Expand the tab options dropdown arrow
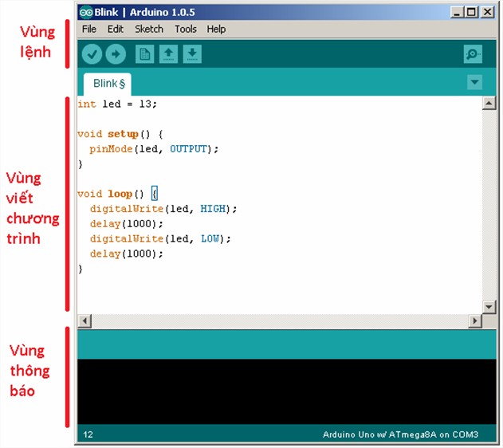Viewport: 503px width, 448px height. click(474, 82)
